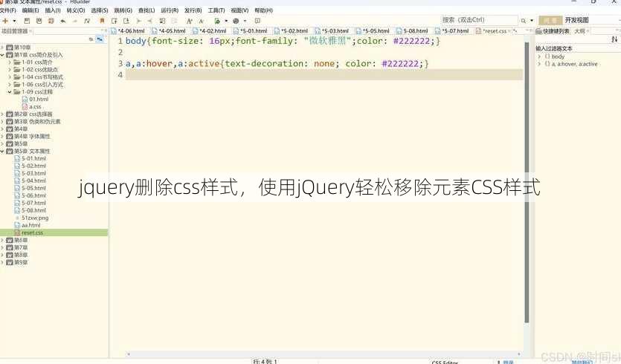
Task: Open the 编辑(E) menu
Action: 30,10
